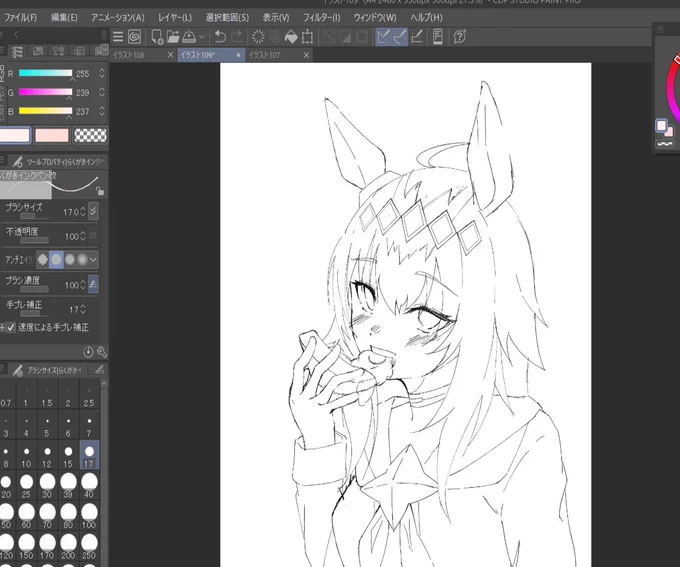Close the イラスト107 tab
Viewport: 680px width, 567px height.
point(306,55)
